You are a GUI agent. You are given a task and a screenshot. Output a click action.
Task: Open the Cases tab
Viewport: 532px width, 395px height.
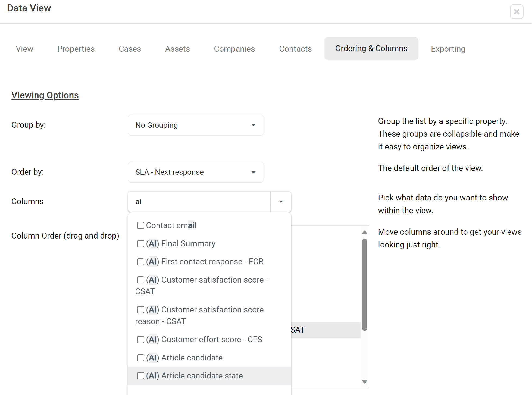[130, 49]
